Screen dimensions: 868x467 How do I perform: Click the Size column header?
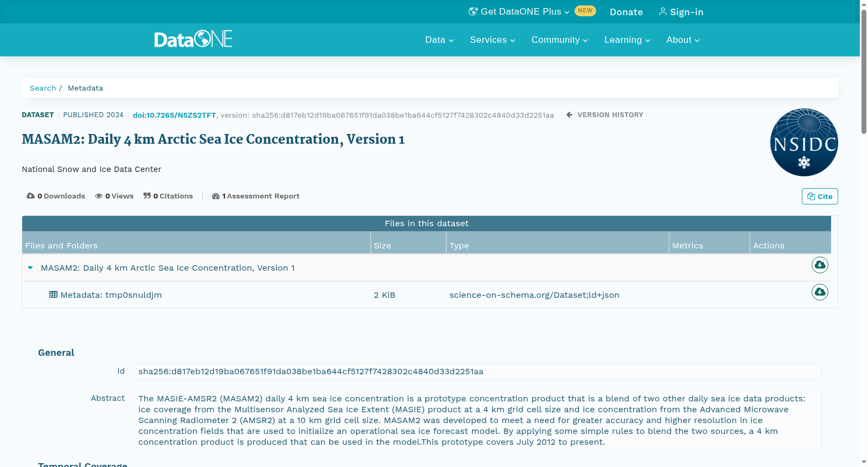pyautogui.click(x=409, y=243)
